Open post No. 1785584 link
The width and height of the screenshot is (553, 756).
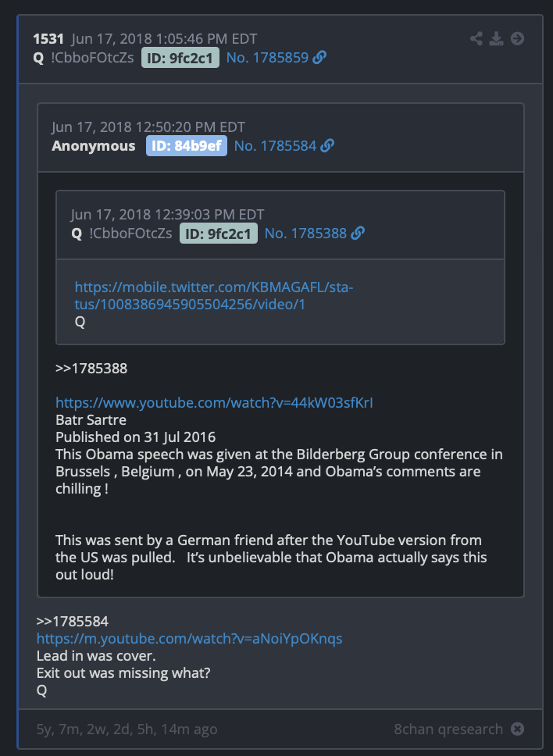click(275, 145)
